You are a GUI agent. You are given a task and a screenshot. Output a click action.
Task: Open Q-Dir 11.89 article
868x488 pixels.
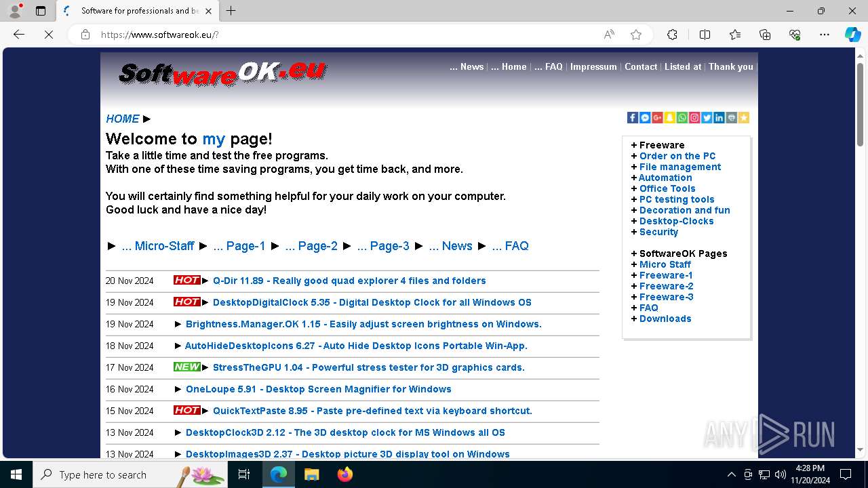[349, 281]
